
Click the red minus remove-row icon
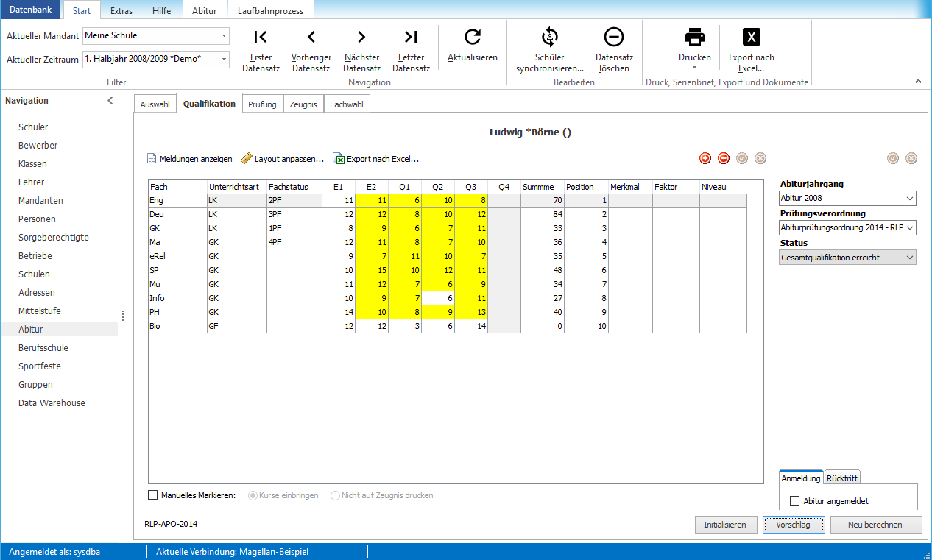point(724,158)
